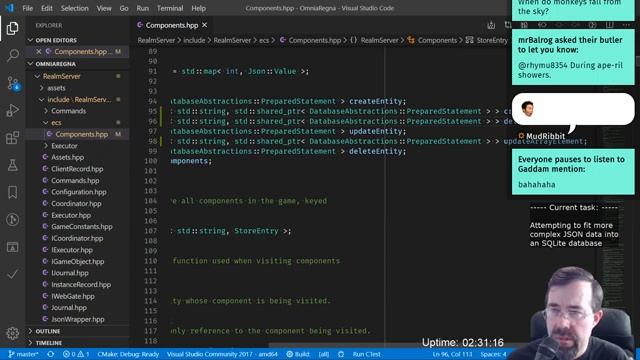Click StoreEntry in the breadcrumb

pyautogui.click(x=492, y=40)
